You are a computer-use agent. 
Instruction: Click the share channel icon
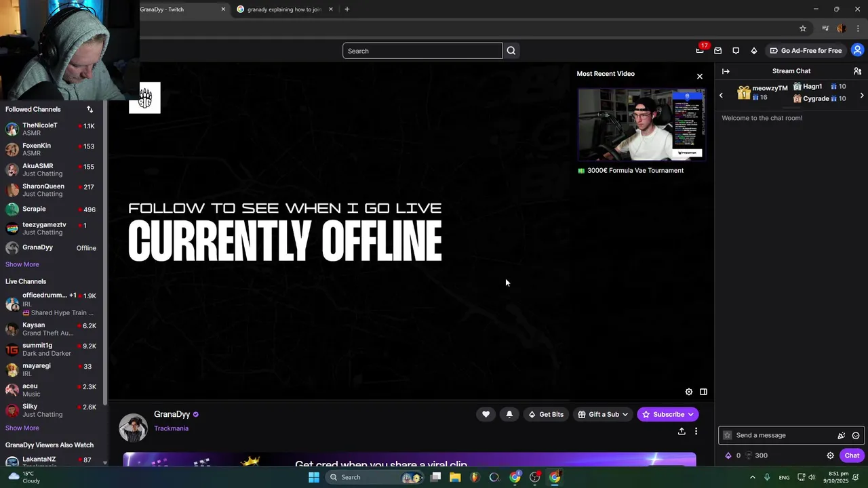pos(682,431)
